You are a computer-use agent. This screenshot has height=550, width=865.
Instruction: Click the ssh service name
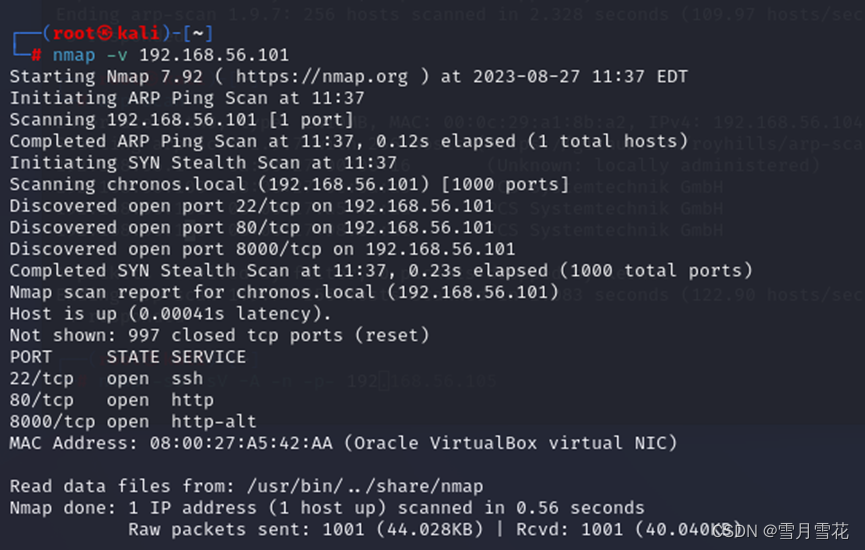(187, 379)
